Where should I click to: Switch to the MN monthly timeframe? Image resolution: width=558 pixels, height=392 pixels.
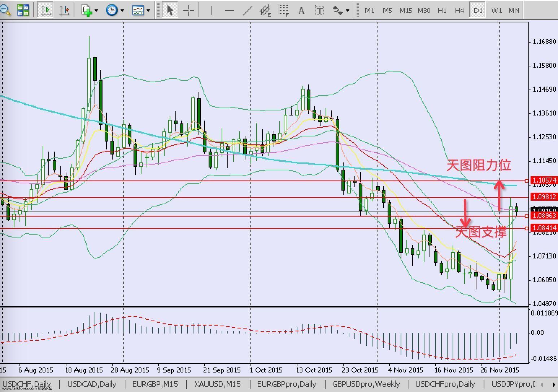pos(514,10)
